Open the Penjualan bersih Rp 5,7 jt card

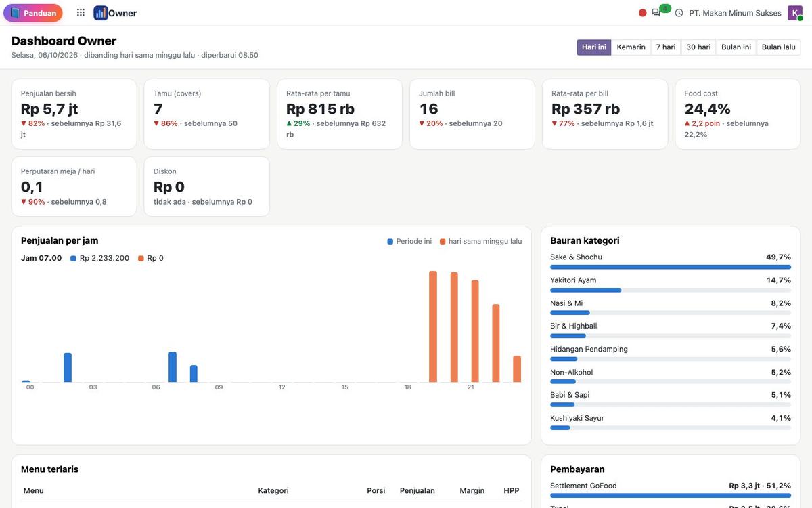coord(74,114)
